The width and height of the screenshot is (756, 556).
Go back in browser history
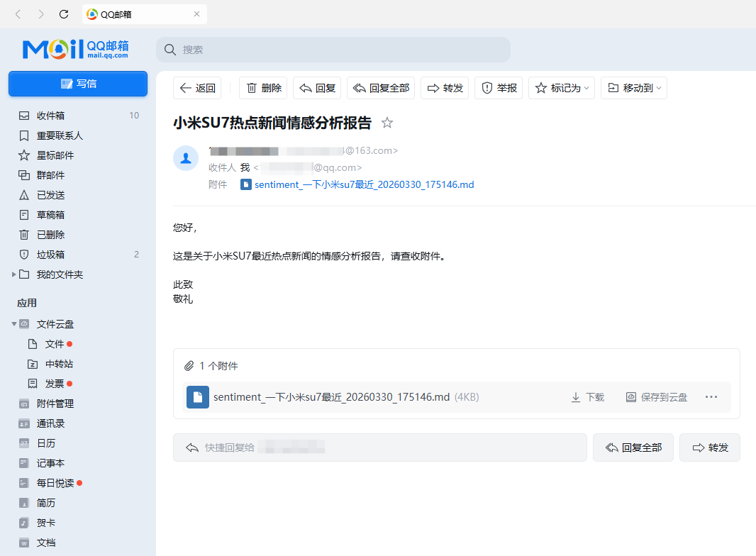coord(18,14)
